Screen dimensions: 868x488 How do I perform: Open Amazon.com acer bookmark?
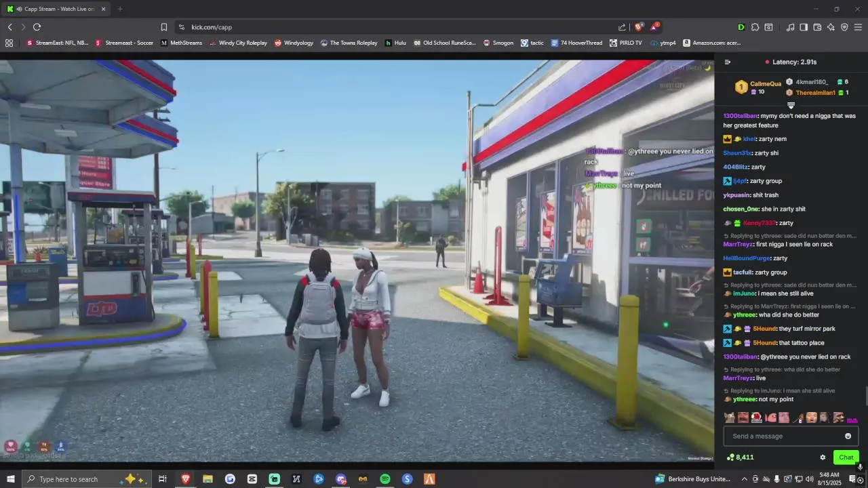coord(711,43)
